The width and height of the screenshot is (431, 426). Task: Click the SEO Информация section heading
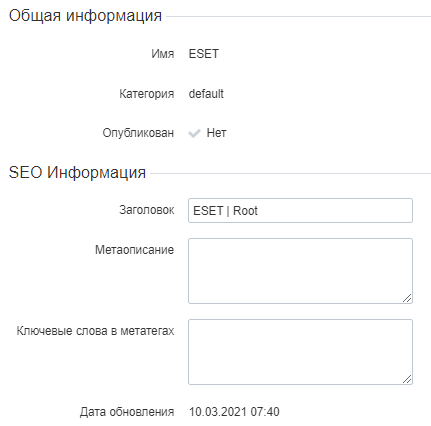(77, 173)
